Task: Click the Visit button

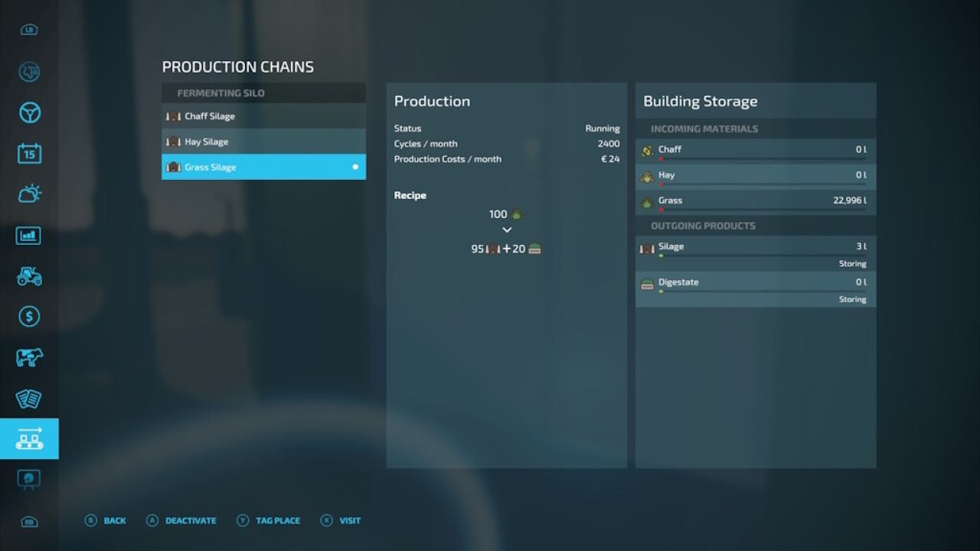Action: tap(341, 520)
